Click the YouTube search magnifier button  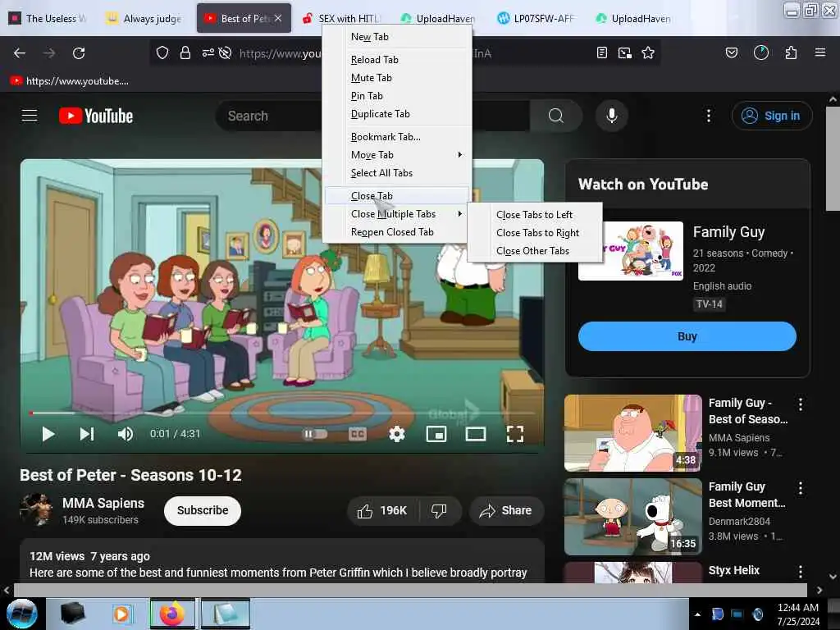tap(556, 116)
